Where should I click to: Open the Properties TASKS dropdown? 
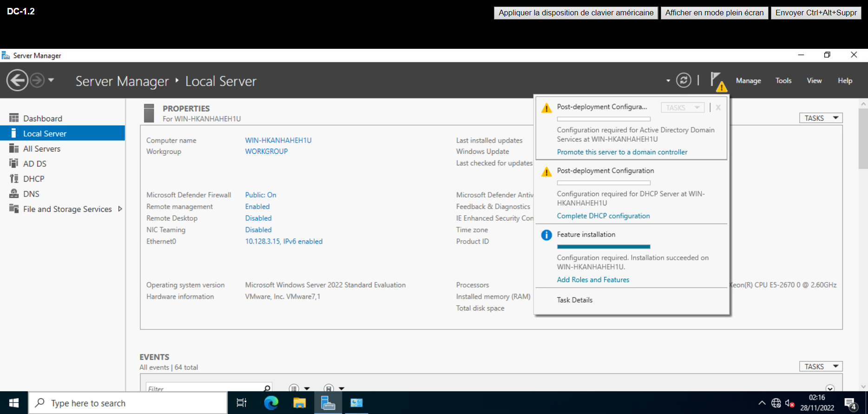[821, 118]
